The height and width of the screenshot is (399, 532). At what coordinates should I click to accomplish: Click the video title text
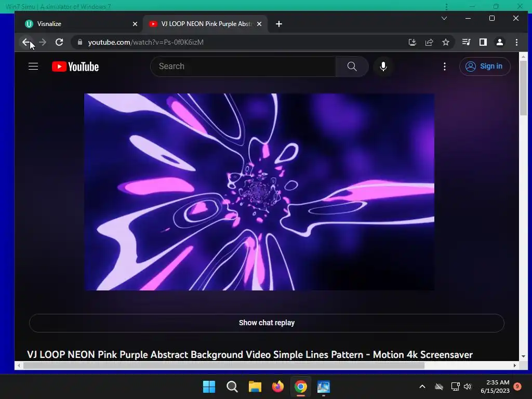[250, 354]
